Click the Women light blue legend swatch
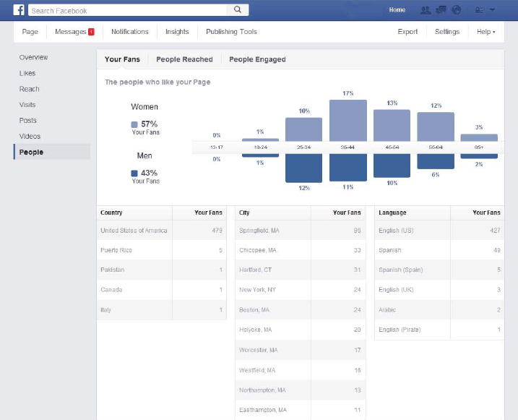Viewport: 518px width, 420px height. [134, 124]
